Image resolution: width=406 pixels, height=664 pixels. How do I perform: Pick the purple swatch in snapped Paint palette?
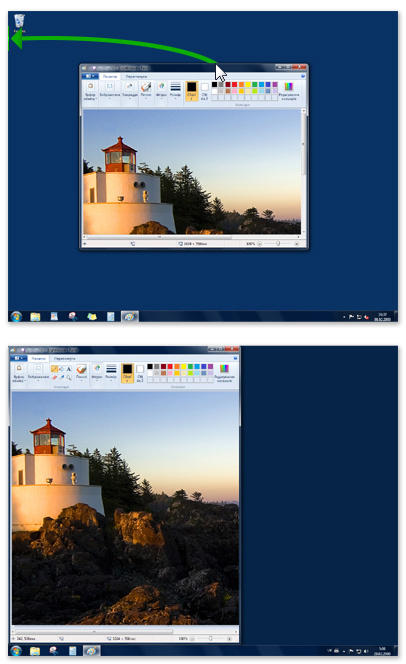(210, 366)
